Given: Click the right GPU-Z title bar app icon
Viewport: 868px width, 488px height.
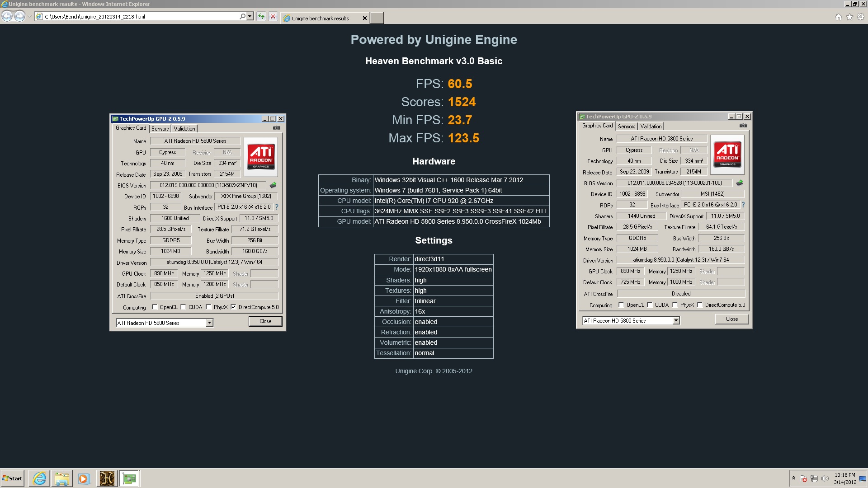Looking at the screenshot, I should tap(582, 117).
